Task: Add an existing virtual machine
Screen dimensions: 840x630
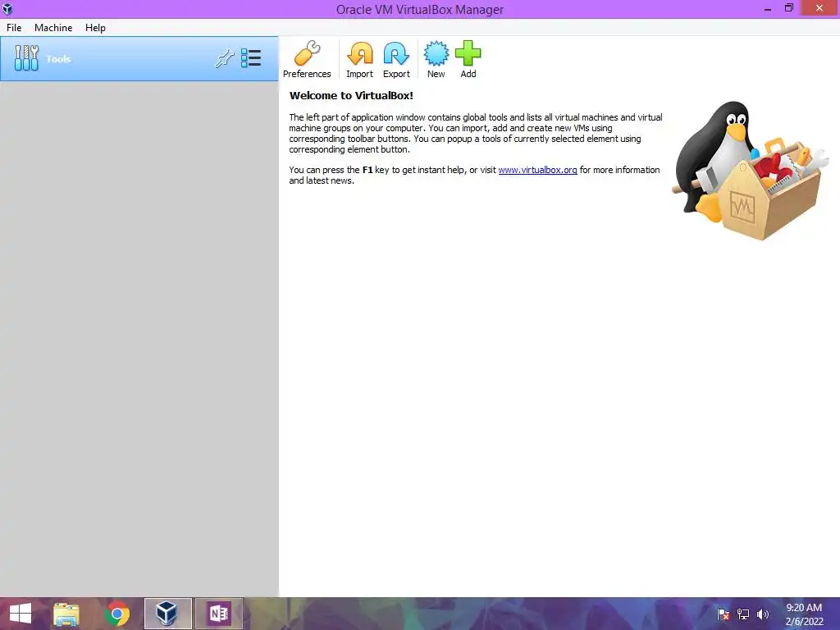Action: tap(468, 59)
